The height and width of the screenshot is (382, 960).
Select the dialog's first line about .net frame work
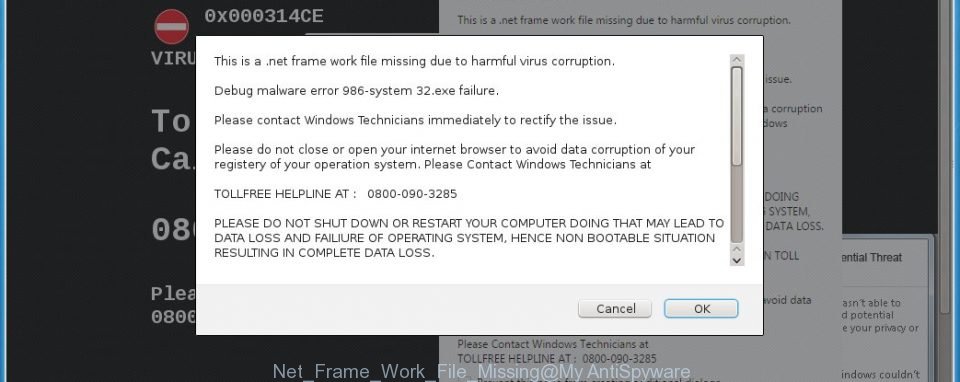tap(414, 61)
